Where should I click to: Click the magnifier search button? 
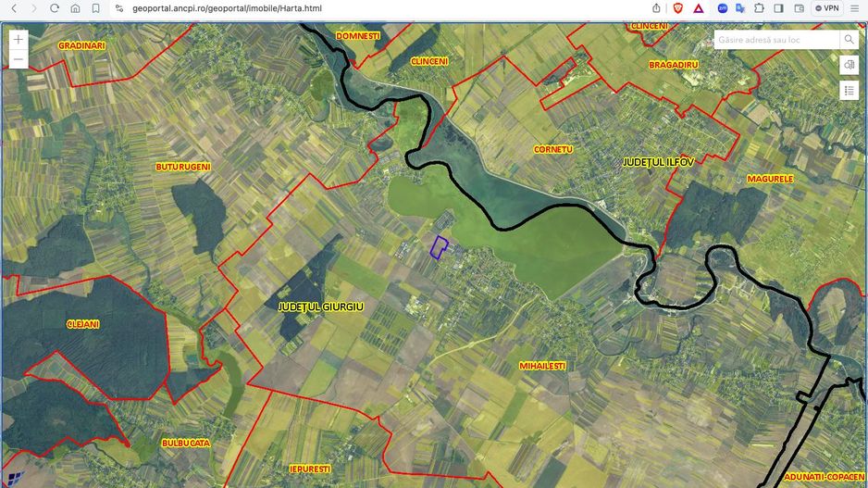849,40
